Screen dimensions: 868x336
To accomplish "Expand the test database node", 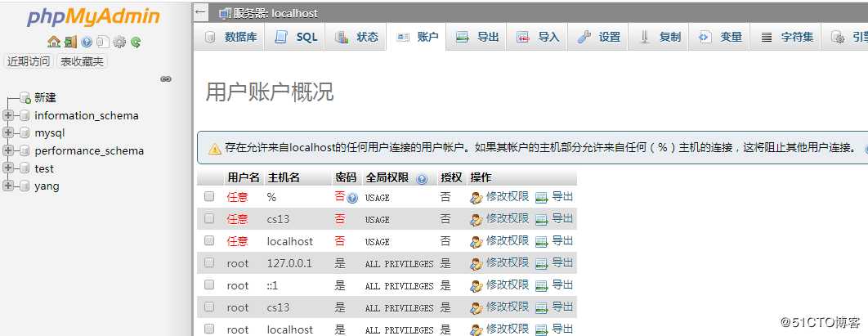I will 7,169.
